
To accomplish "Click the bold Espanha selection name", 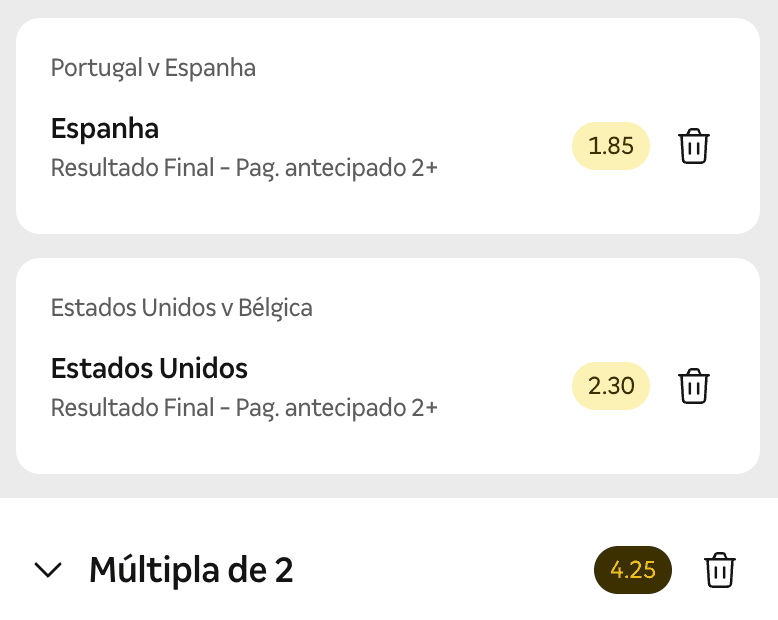I will [x=105, y=128].
